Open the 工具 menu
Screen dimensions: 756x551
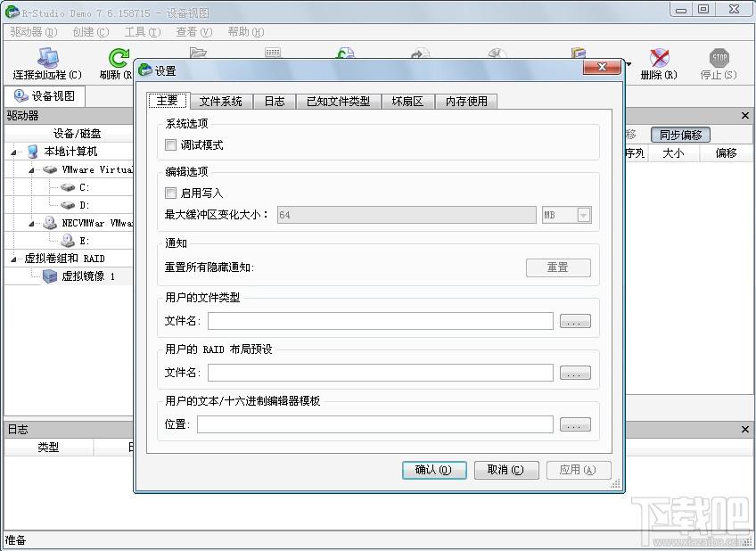click(143, 32)
